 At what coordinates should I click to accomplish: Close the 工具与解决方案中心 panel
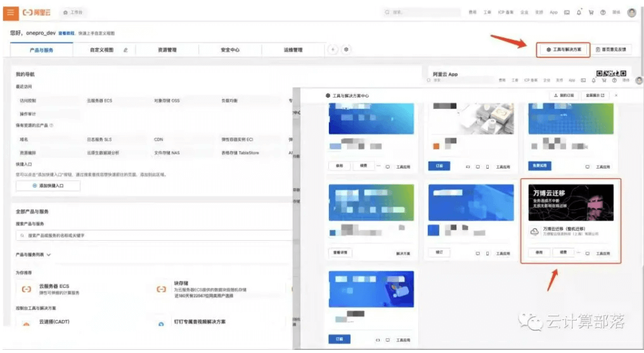[616, 95]
